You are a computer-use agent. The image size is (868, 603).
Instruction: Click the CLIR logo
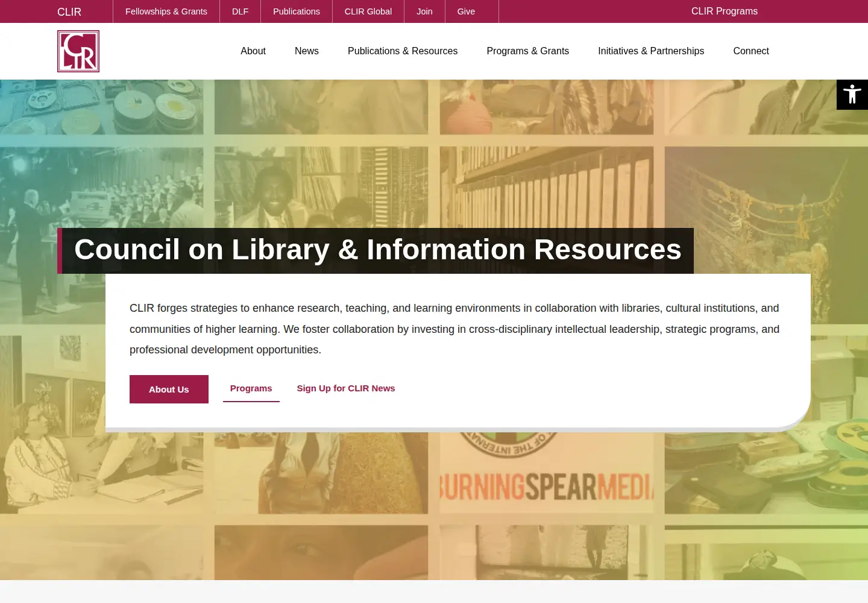click(78, 51)
